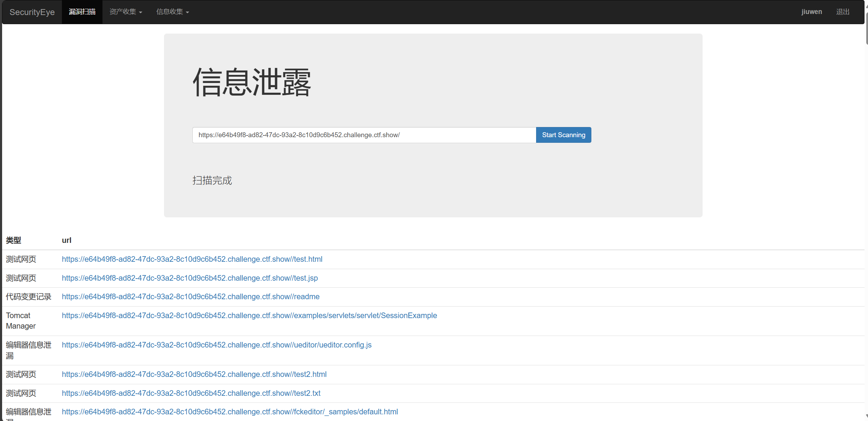Expand the 资产收集 dropdown menu
868x421 pixels.
pos(126,12)
